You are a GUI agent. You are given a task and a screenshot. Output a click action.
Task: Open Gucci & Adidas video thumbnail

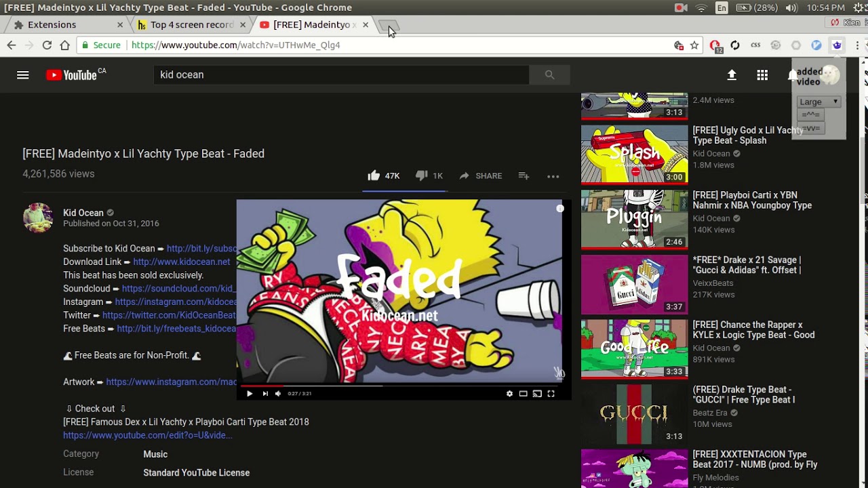coord(634,284)
